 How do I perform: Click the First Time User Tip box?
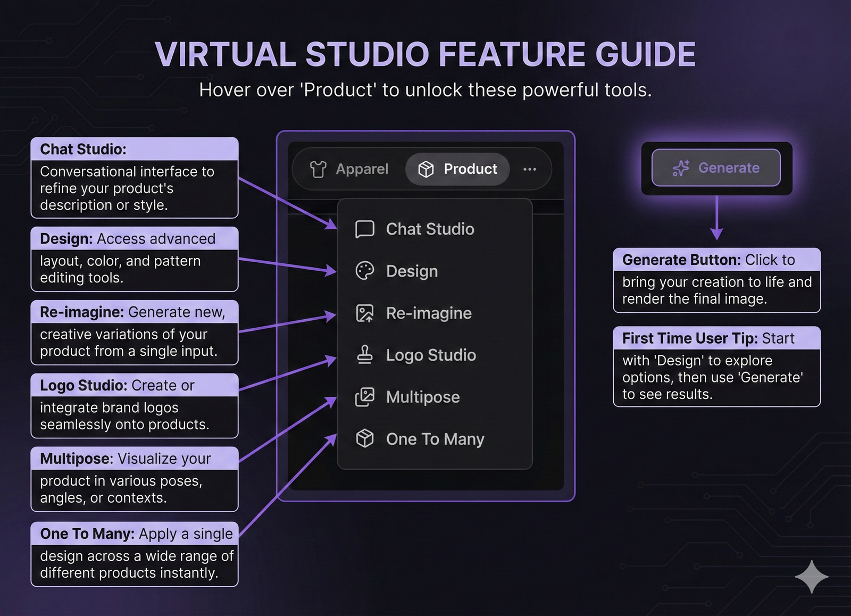click(716, 367)
